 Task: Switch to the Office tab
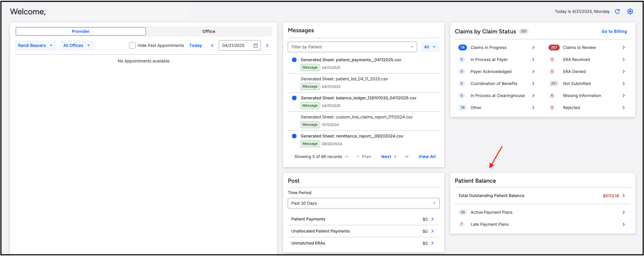click(209, 31)
